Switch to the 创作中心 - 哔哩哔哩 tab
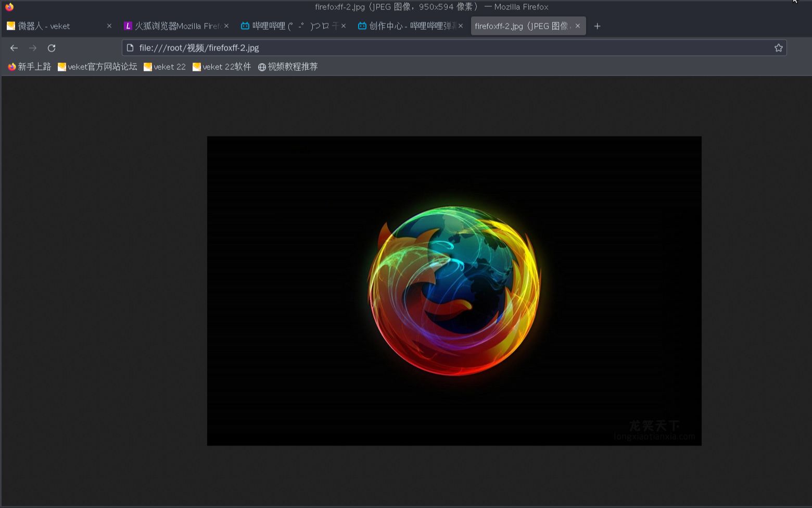Screen dimensions: 812x508 click(x=410, y=26)
